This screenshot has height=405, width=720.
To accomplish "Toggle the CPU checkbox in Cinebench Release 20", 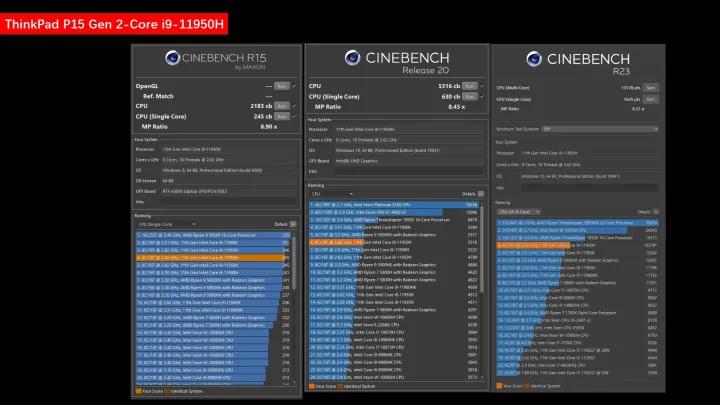I will pos(482,86).
